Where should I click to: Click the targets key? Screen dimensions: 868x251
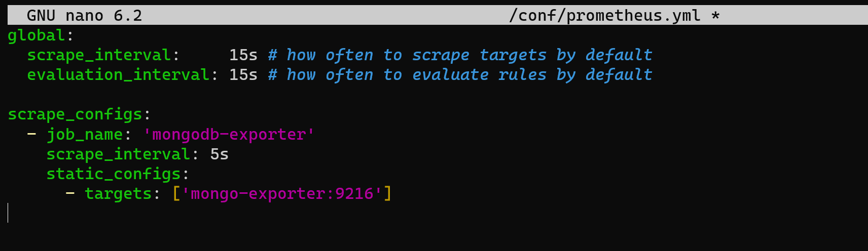(x=118, y=193)
